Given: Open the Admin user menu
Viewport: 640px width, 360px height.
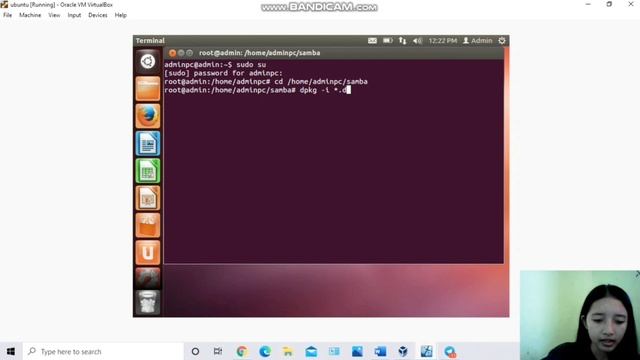Looking at the screenshot, I should tap(478, 40).
